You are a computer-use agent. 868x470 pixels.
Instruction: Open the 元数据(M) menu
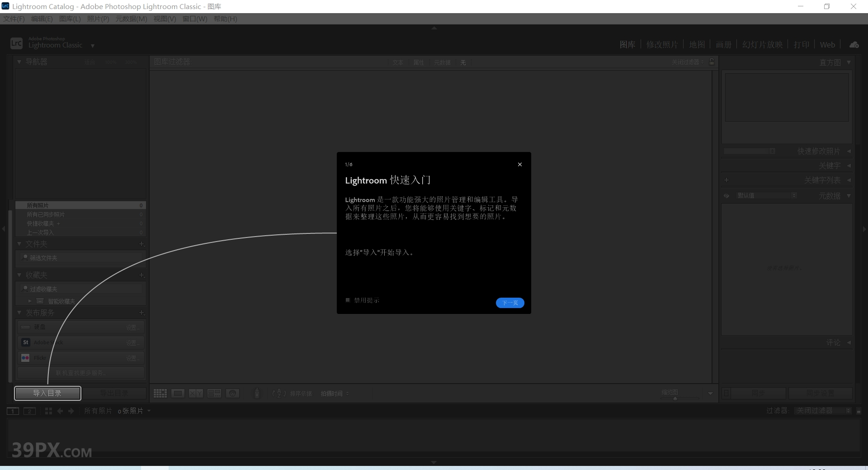(131, 19)
